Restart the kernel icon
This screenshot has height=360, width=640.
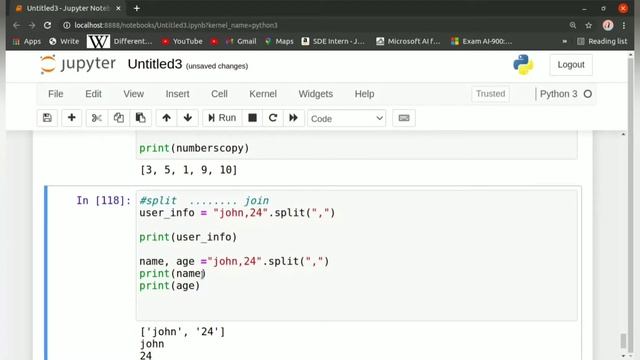point(273,118)
